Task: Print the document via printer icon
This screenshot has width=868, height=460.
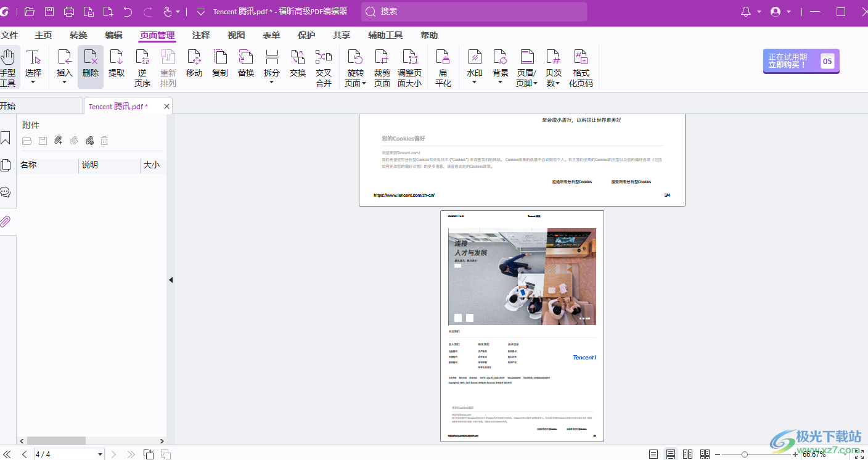Action: 69,12
